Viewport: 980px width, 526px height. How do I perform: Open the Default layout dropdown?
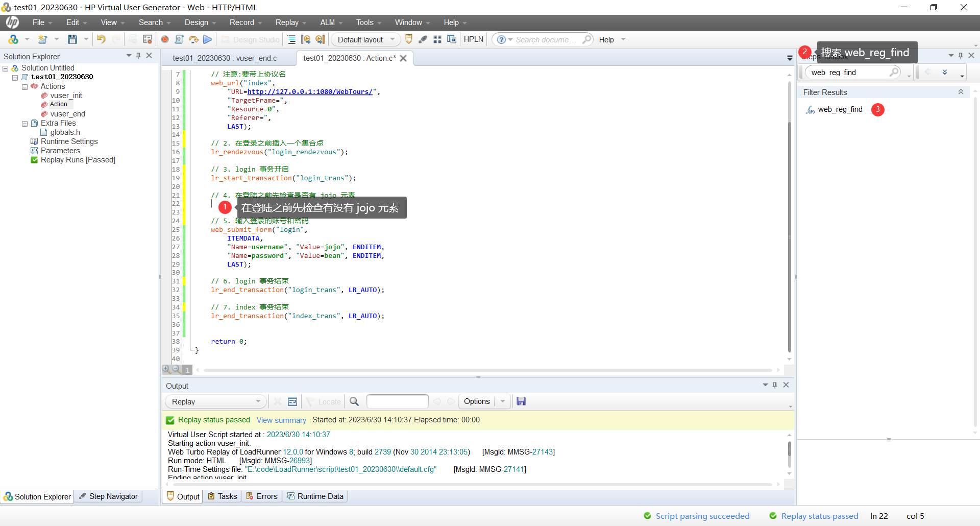coord(367,39)
